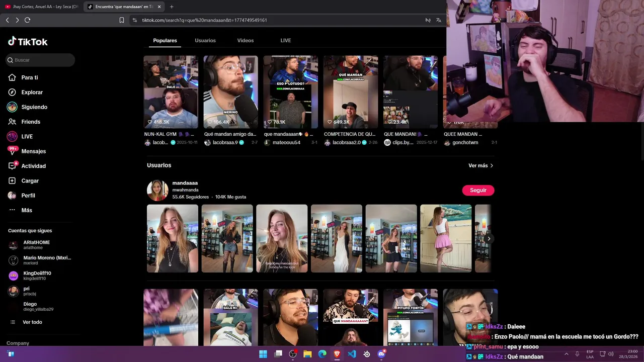
Task: Click the Buscar search field
Action: coord(40,60)
